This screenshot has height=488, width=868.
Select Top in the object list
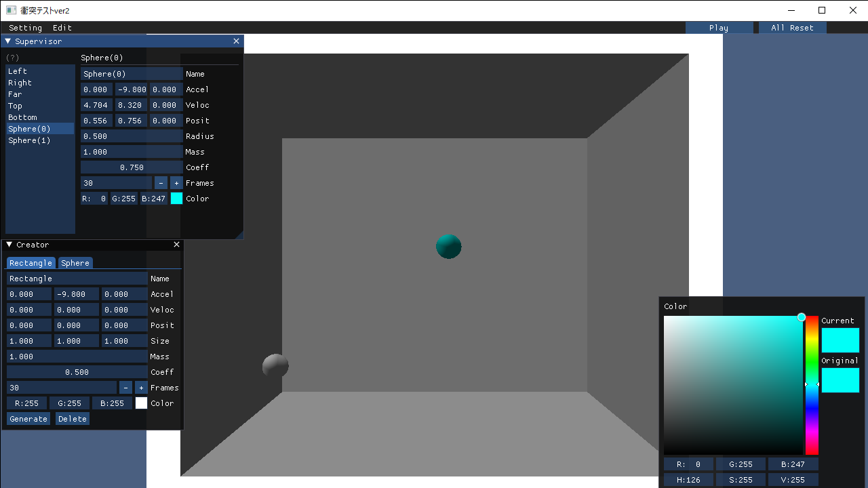(40, 106)
